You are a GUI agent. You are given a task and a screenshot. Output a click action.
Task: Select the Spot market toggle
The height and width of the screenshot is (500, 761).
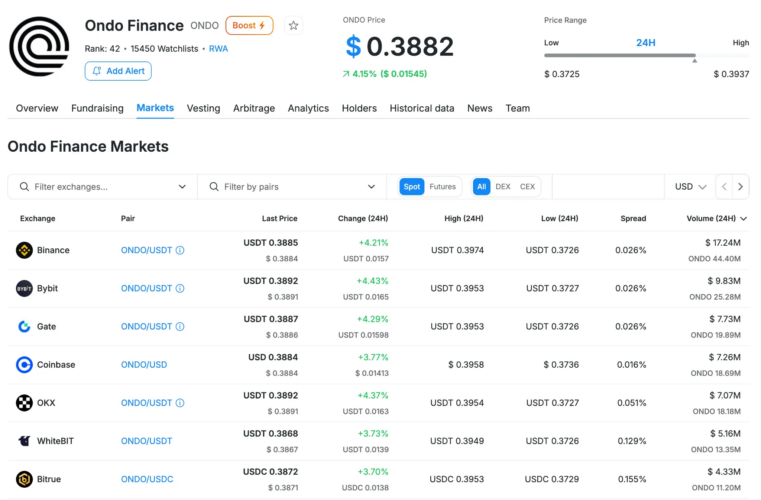(412, 186)
